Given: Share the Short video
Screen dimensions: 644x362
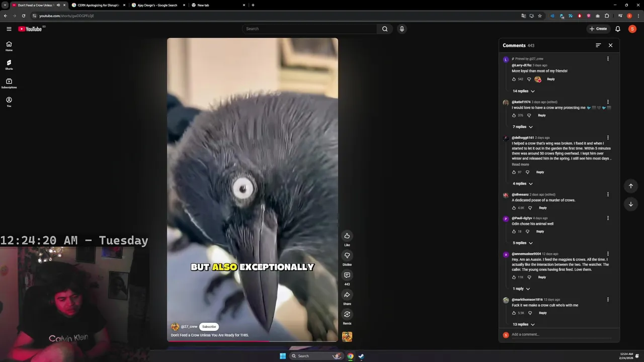Looking at the screenshot, I should click(347, 295).
